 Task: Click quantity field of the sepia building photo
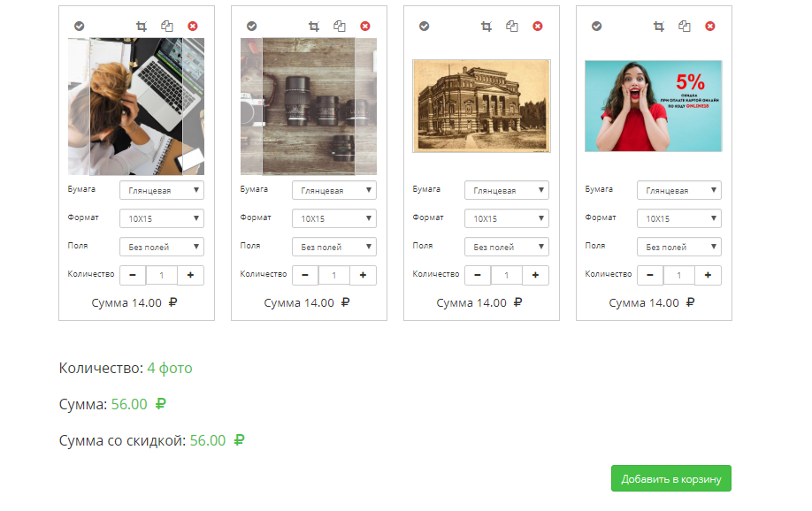(x=507, y=276)
